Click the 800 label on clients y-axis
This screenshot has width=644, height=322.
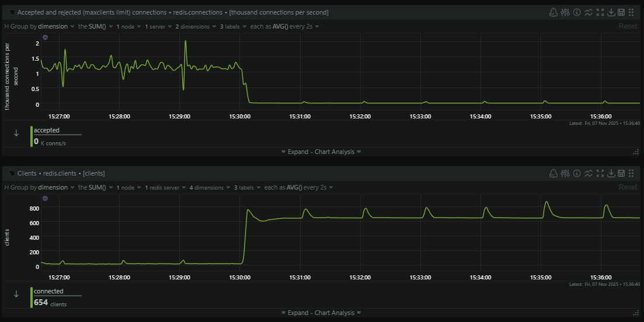[x=34, y=208]
